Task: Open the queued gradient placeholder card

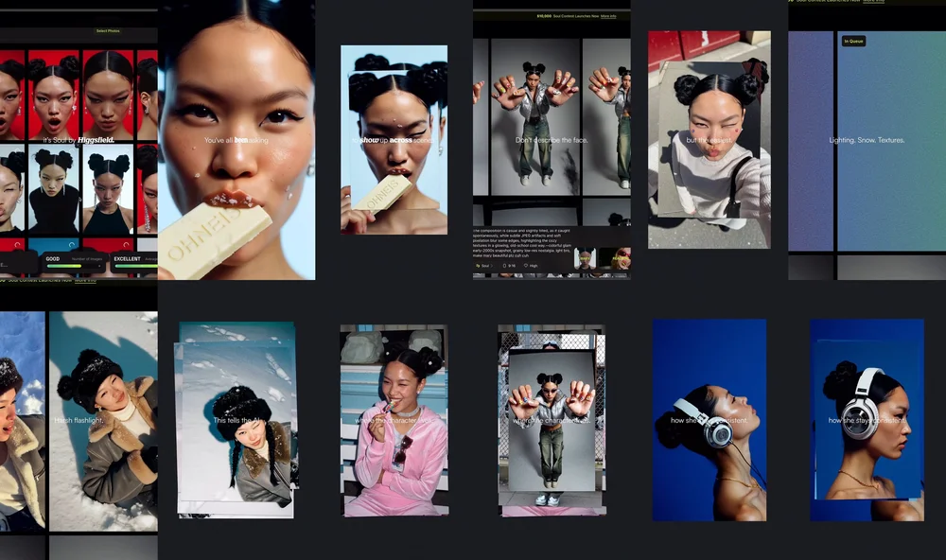Action: pyautogui.click(x=891, y=141)
